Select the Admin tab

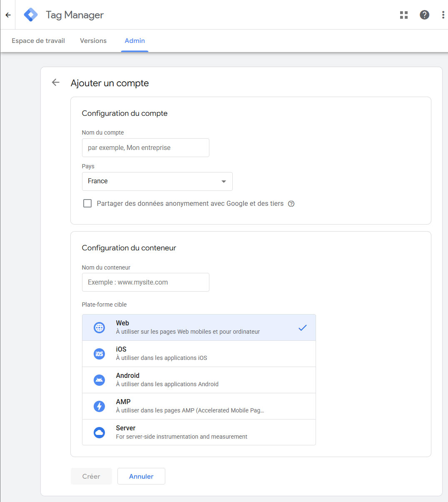(134, 41)
